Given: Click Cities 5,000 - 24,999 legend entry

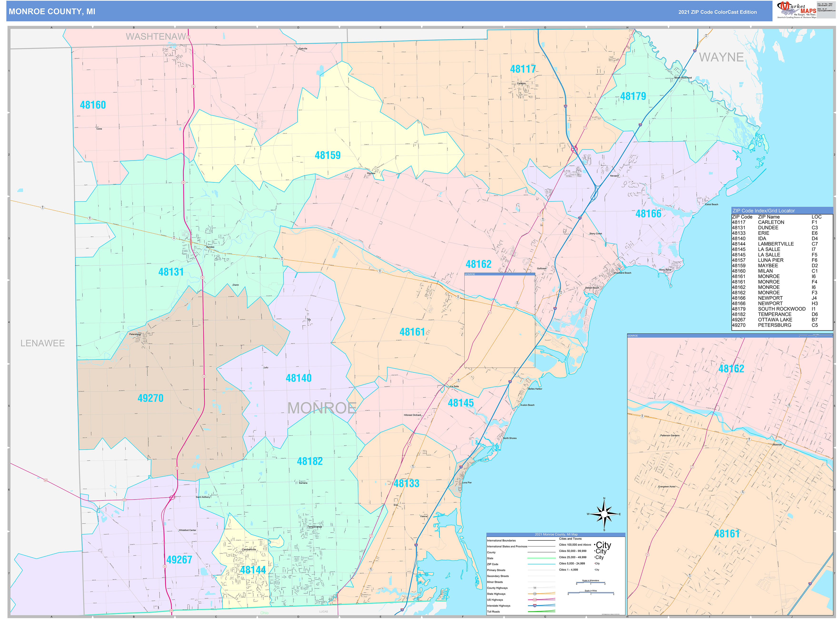Looking at the screenshot, I should click(x=572, y=564).
